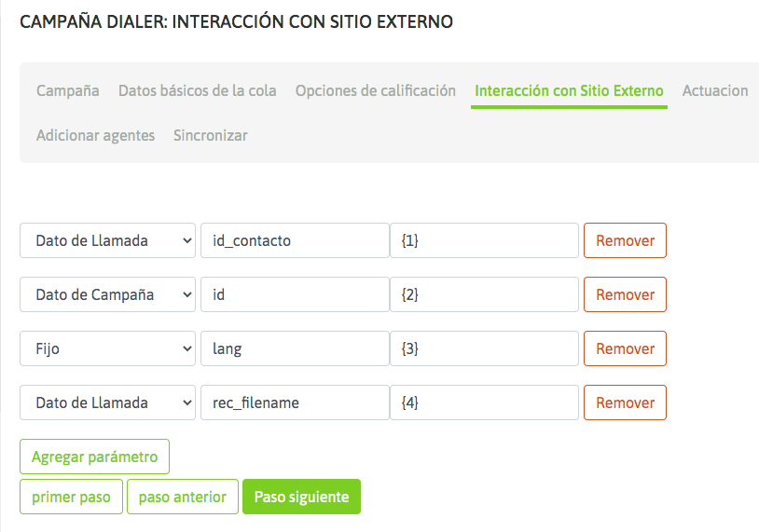The image size is (759, 532).
Task: Switch to the Sincronizar tab
Action: click(211, 135)
